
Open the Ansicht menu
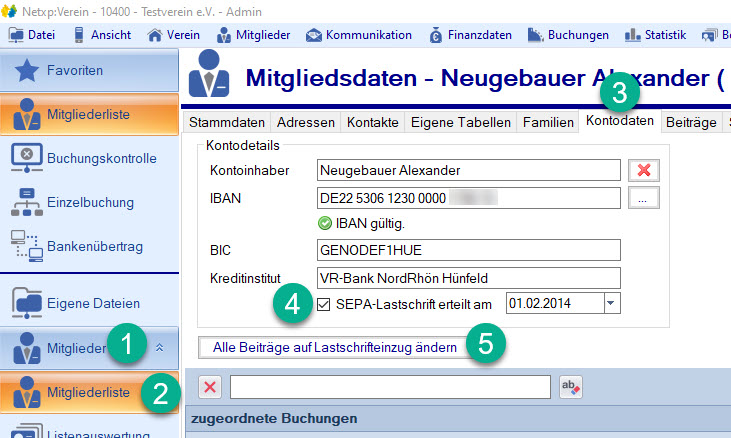tap(102, 35)
